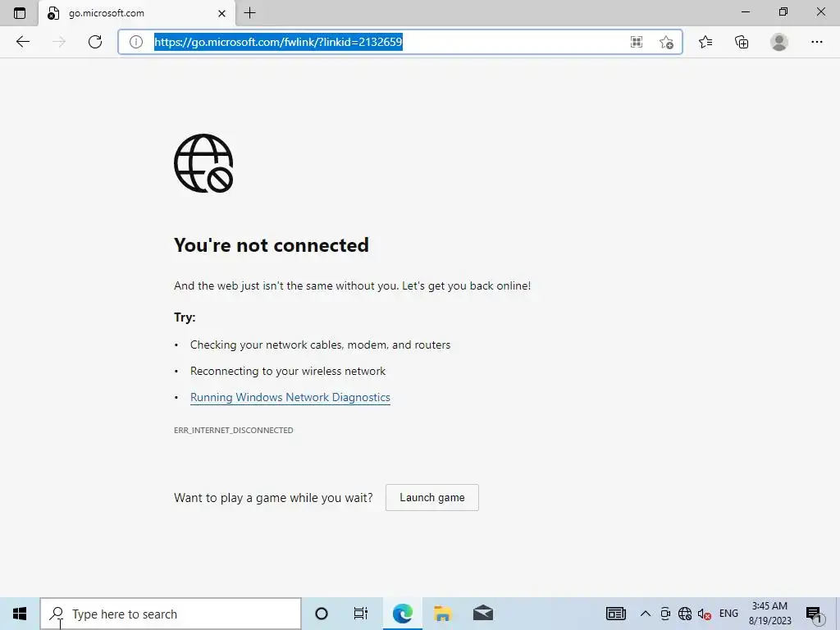The width and height of the screenshot is (840, 630).
Task: Open the muted volume tray icon
Action: (x=704, y=614)
